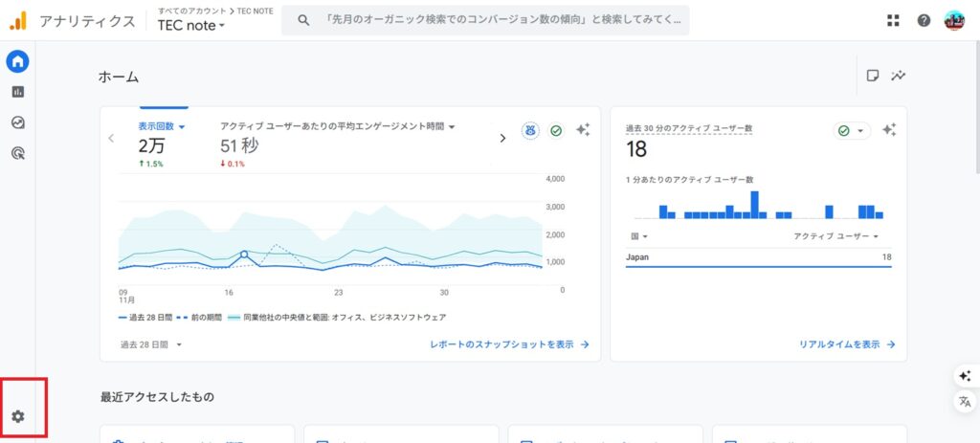
Task: Open the annotations note icon beside ホーム
Action: pyautogui.click(x=873, y=76)
